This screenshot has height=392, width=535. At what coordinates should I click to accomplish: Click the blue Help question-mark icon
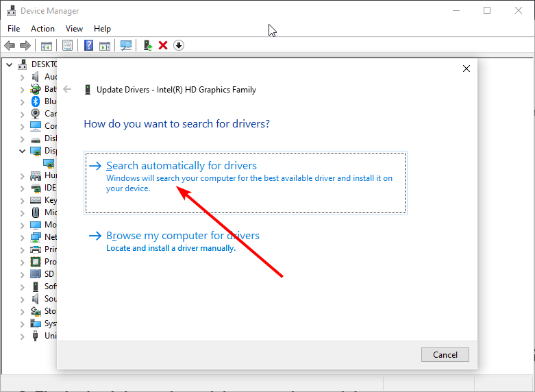89,45
